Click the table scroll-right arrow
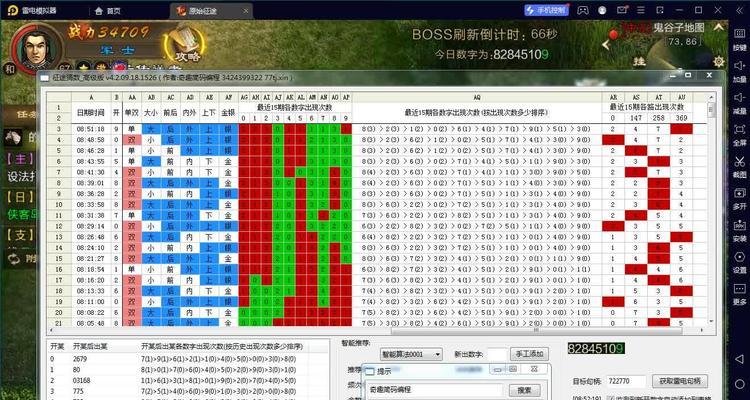The width and height of the screenshot is (750, 400). [x=702, y=330]
